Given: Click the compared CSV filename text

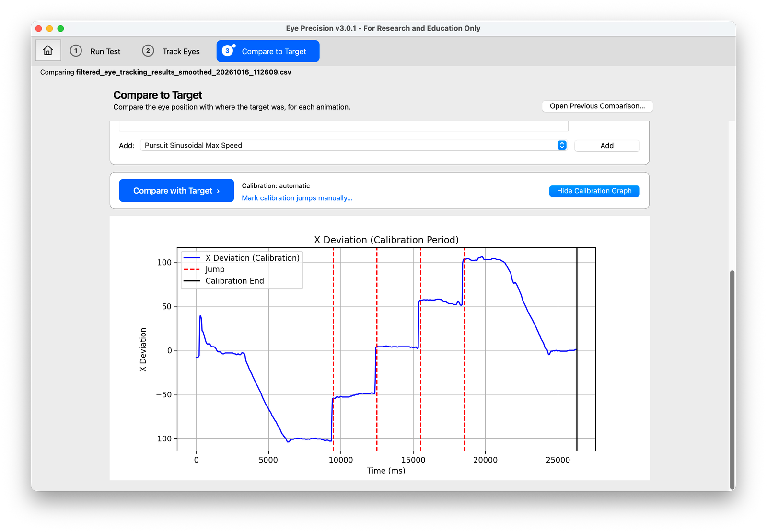Looking at the screenshot, I should [x=184, y=72].
